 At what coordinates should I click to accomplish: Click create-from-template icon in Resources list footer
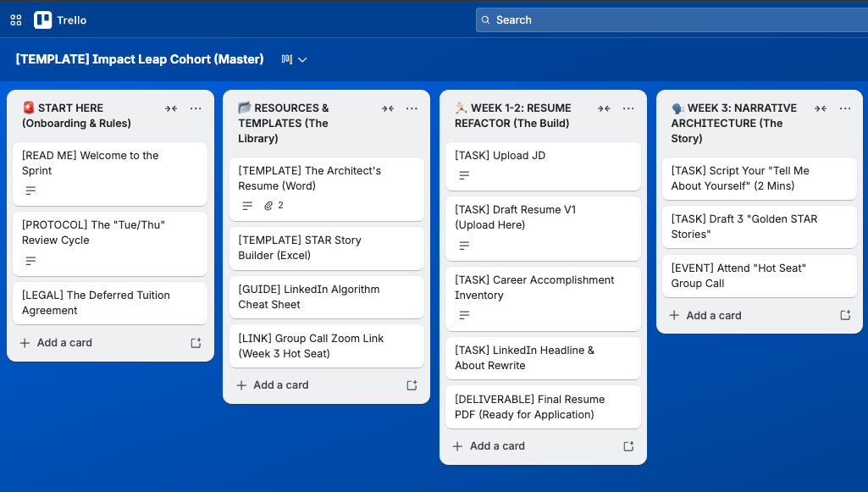[412, 384]
